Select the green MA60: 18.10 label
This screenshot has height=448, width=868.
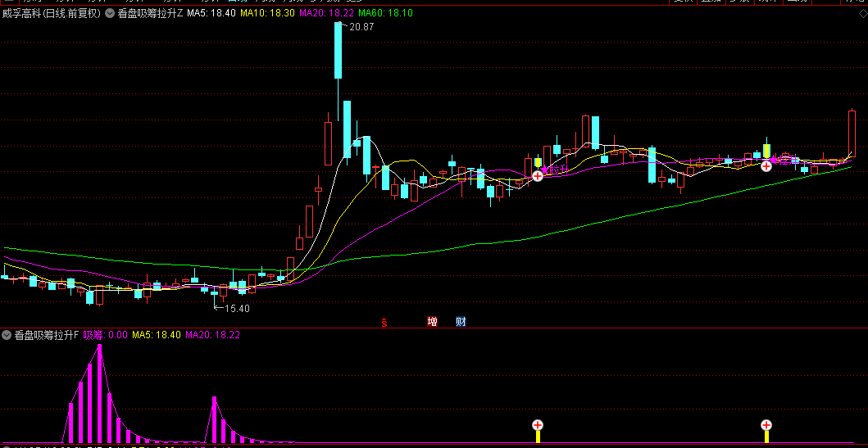coord(386,13)
